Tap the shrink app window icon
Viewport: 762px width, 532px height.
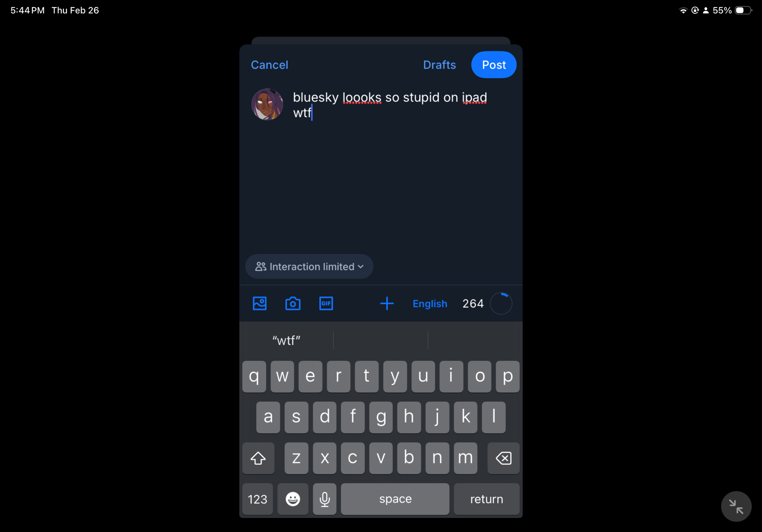[736, 506]
